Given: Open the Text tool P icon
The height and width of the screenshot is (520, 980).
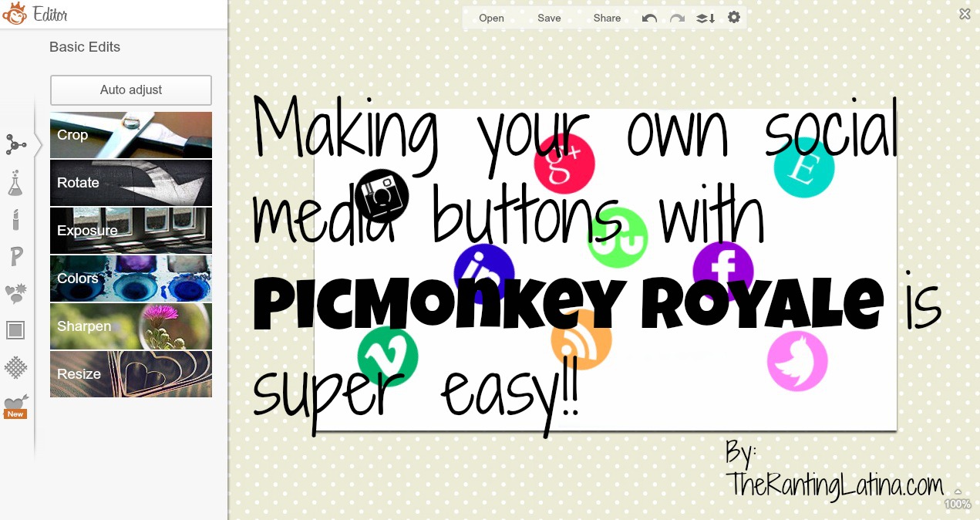Looking at the screenshot, I should coord(15,257).
